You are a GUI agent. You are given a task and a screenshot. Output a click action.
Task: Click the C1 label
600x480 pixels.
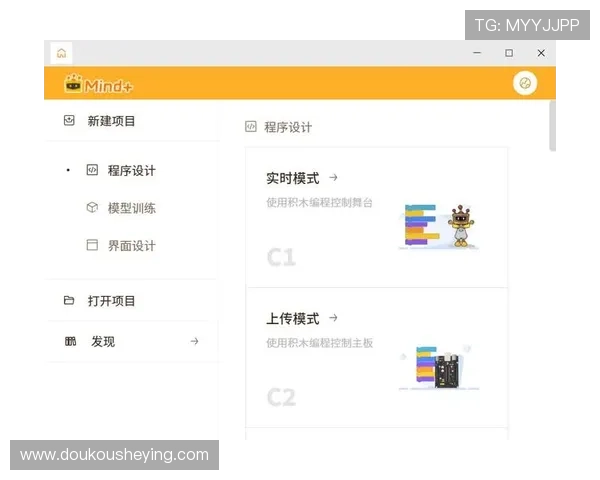point(281,257)
